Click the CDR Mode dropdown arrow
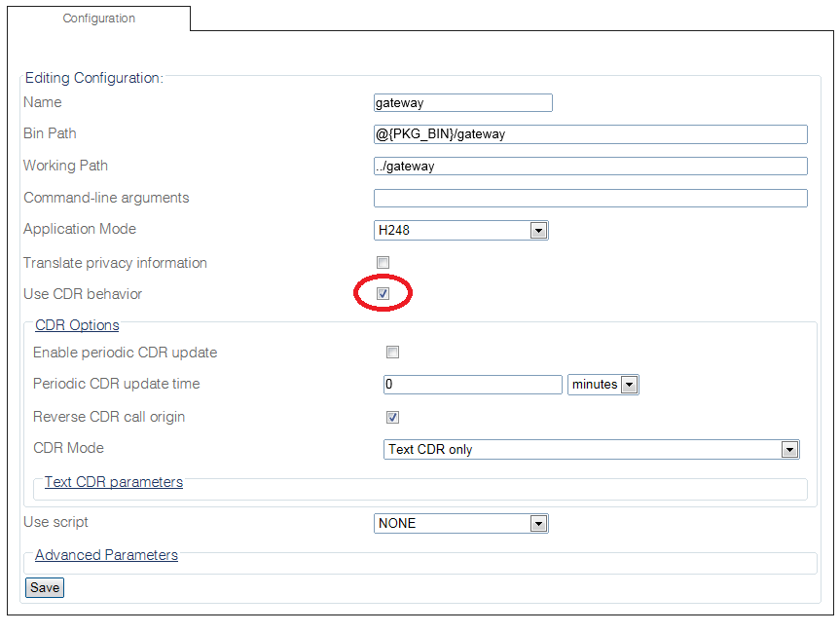840x633 pixels. 789,449
